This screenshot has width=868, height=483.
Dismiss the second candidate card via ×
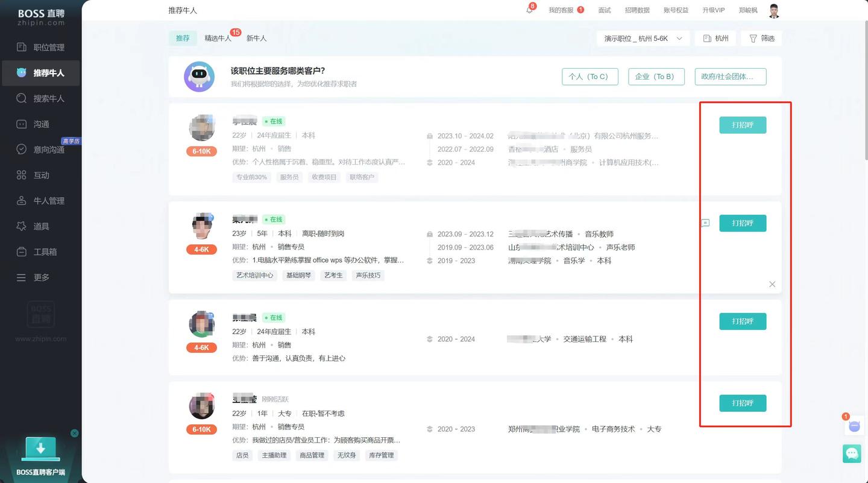pyautogui.click(x=772, y=284)
